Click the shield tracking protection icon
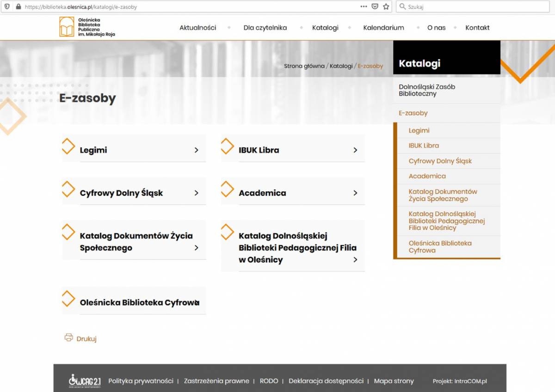The height and width of the screenshot is (392, 555). tap(6, 7)
